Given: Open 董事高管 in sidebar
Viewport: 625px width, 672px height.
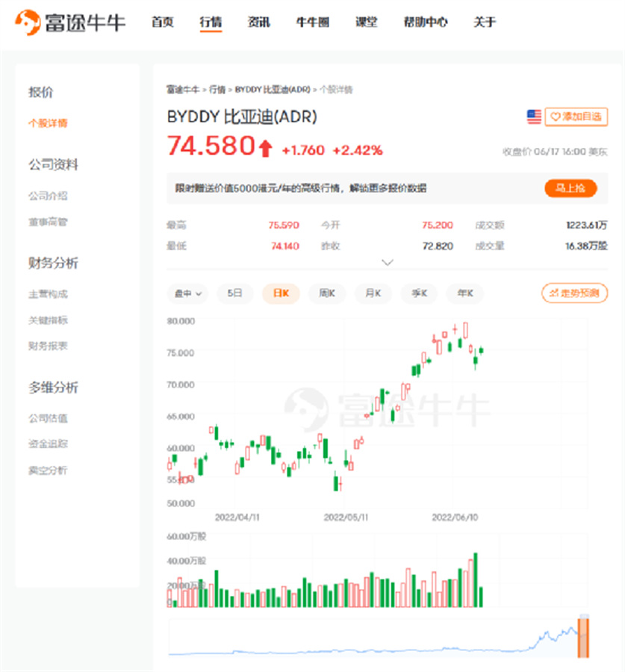Looking at the screenshot, I should point(48,222).
